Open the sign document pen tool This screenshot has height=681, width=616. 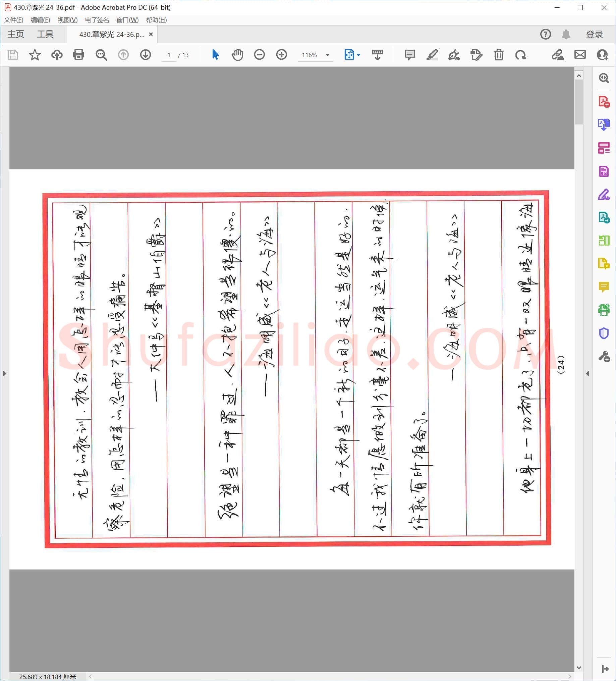454,55
